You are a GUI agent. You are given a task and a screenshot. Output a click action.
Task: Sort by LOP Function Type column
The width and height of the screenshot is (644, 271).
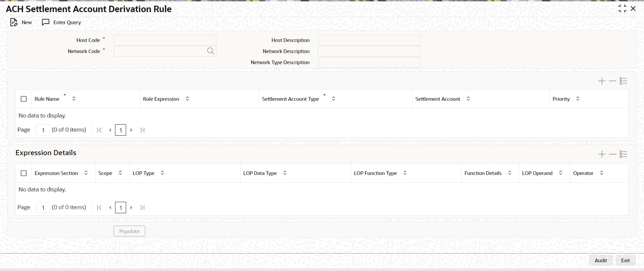click(x=405, y=173)
